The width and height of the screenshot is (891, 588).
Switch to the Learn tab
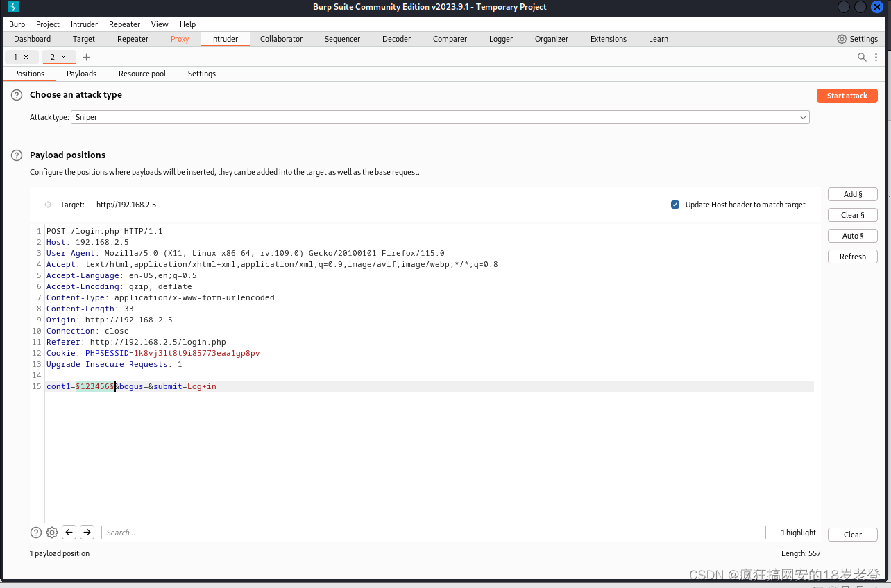click(659, 39)
